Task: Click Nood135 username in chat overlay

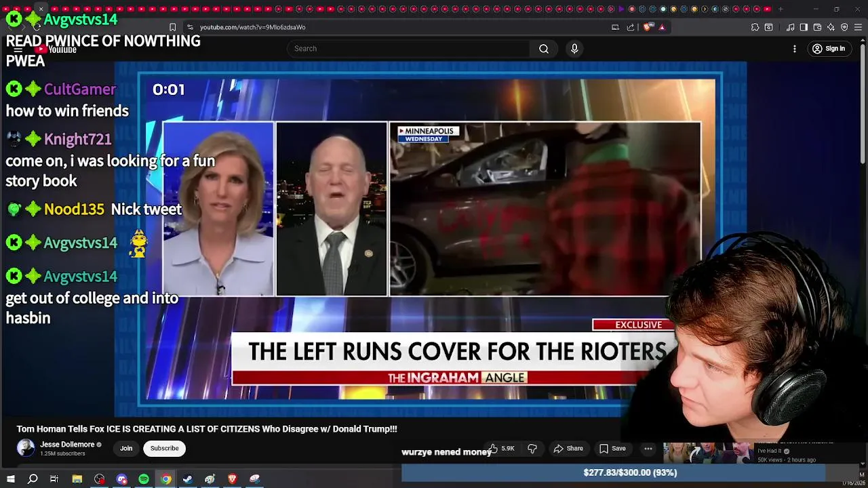Action: (74, 209)
